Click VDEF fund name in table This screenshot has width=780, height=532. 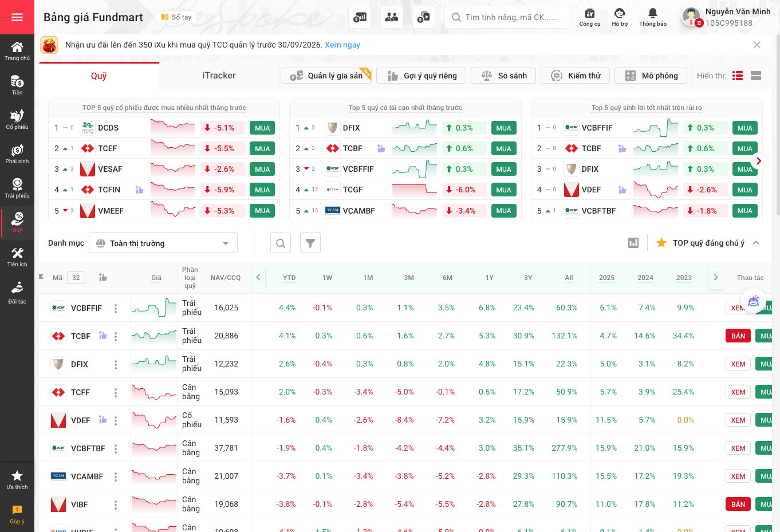(81, 420)
